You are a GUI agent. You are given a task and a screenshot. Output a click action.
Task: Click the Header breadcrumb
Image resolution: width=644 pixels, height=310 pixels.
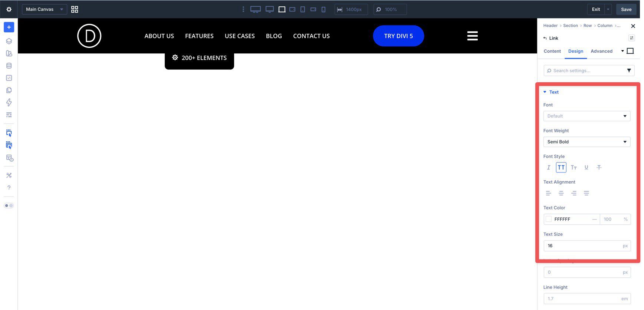point(550,26)
